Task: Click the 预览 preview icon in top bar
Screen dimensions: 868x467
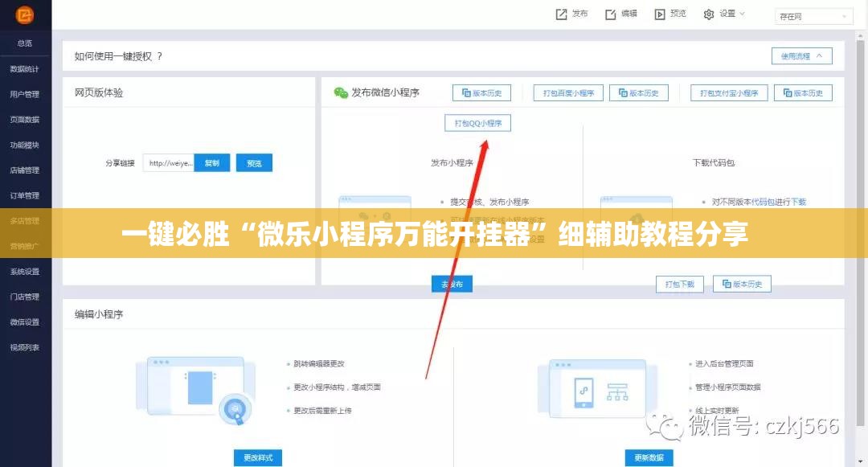Action: point(660,14)
